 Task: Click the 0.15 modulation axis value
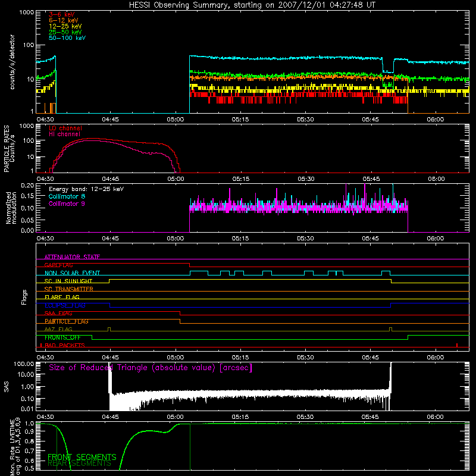pyautogui.click(x=27, y=196)
